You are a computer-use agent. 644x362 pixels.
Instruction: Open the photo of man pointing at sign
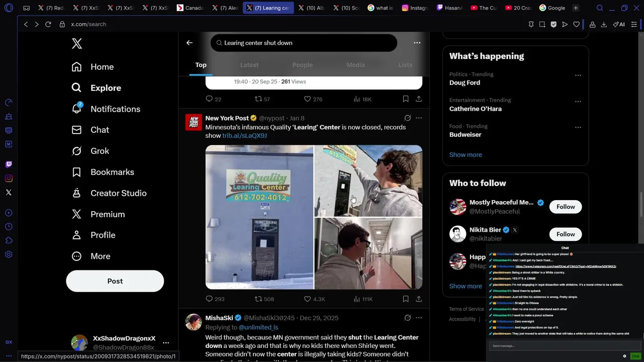click(x=368, y=181)
